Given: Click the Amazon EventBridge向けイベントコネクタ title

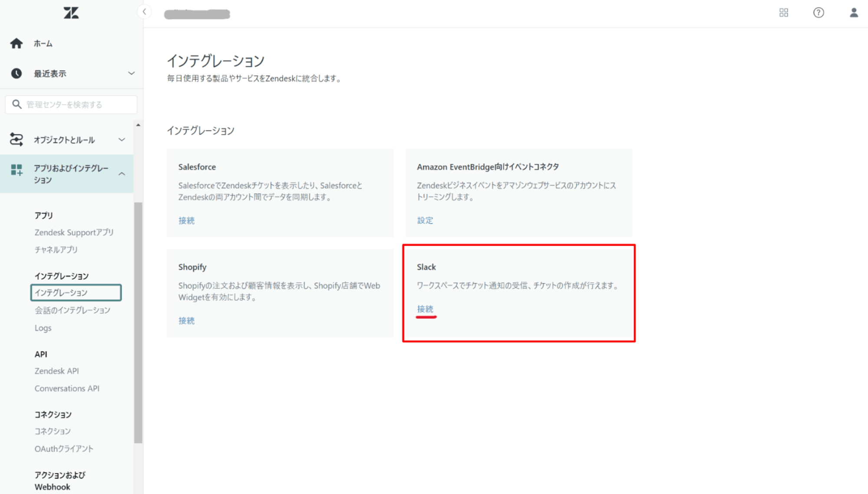Looking at the screenshot, I should point(488,167).
